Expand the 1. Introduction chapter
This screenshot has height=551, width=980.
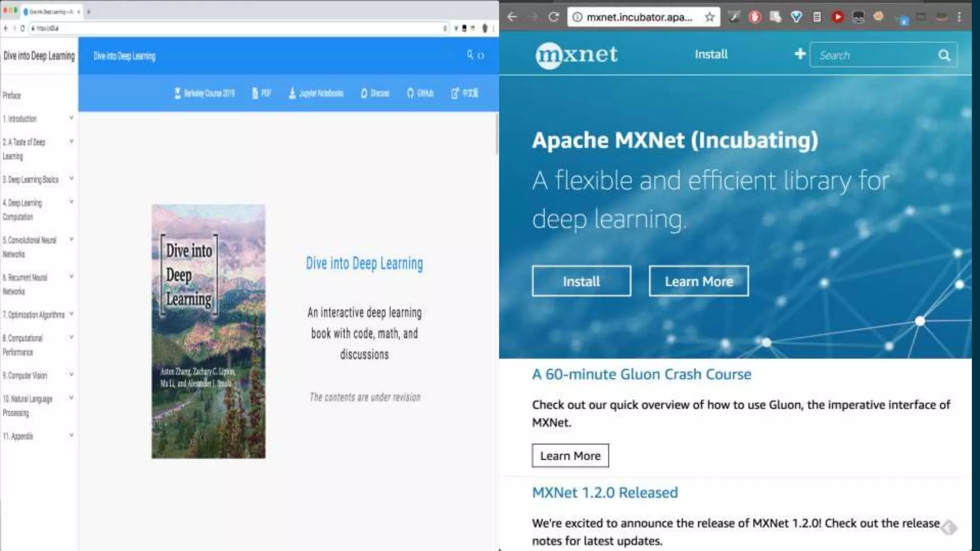[71, 118]
